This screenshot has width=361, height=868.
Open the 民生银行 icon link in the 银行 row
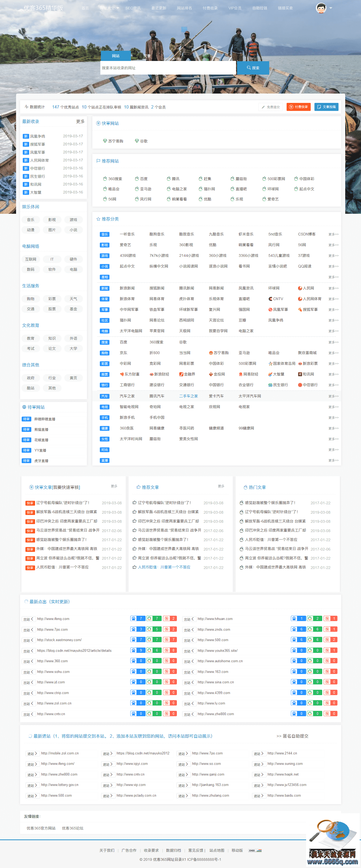point(278,385)
